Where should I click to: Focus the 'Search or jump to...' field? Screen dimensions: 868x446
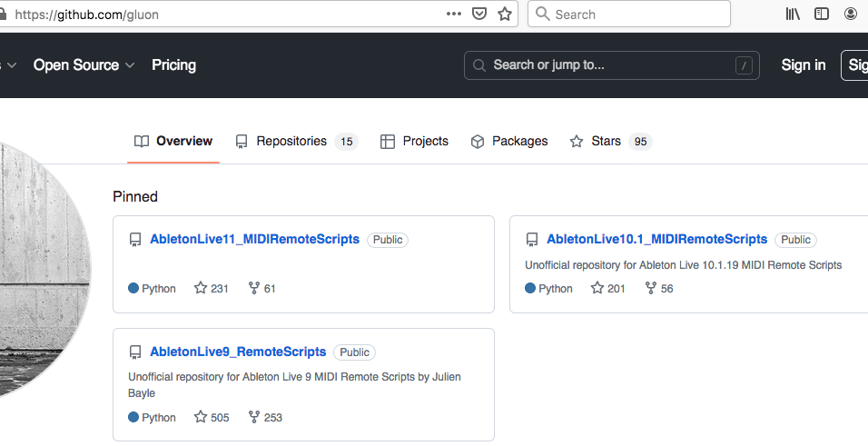click(x=612, y=65)
